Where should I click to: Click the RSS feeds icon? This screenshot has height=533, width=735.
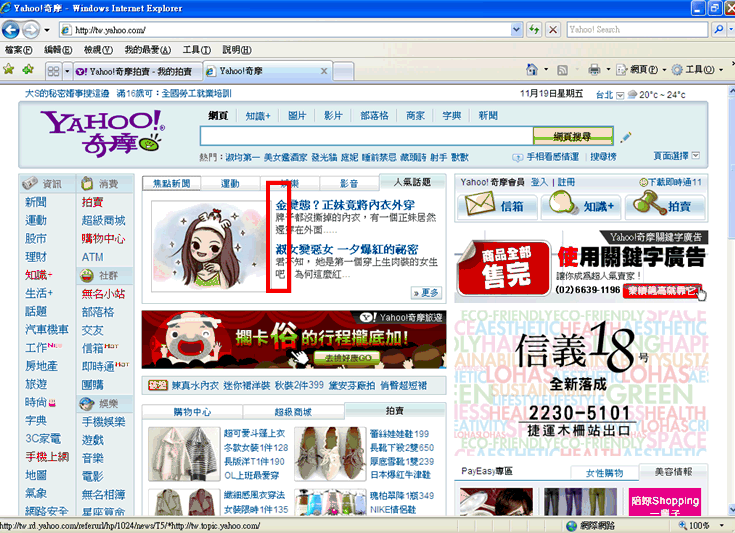click(562, 70)
